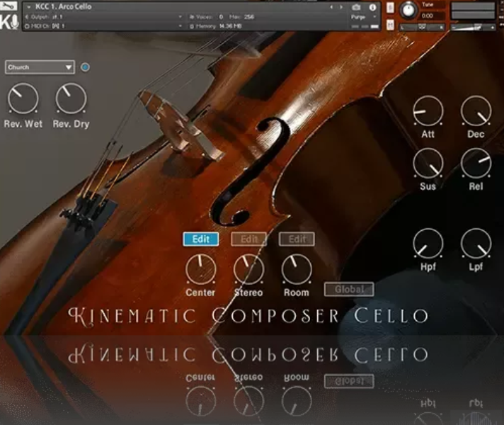Image resolution: width=504 pixels, height=425 pixels.
Task: Adjust the Stereo mic knob
Action: click(x=248, y=269)
